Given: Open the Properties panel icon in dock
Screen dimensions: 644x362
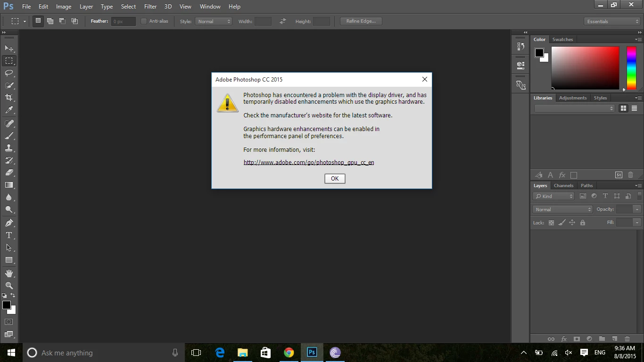Looking at the screenshot, I should (x=520, y=65).
